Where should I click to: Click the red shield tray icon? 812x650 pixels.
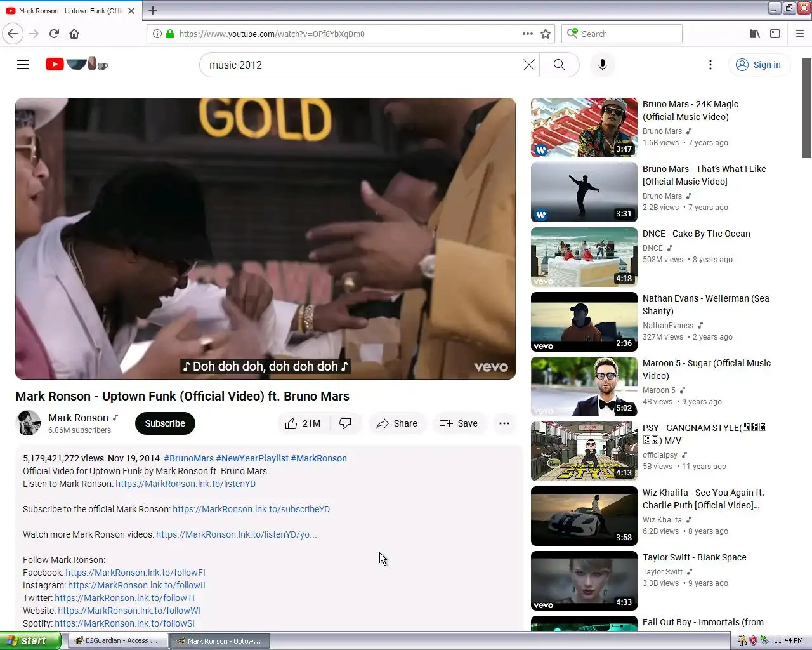point(753,640)
